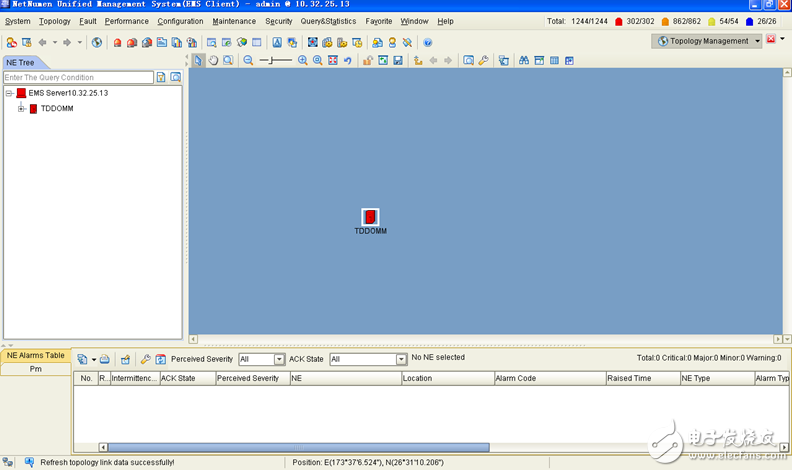Click the Enter The Query Condition field
The image size is (795, 472).
77,77
